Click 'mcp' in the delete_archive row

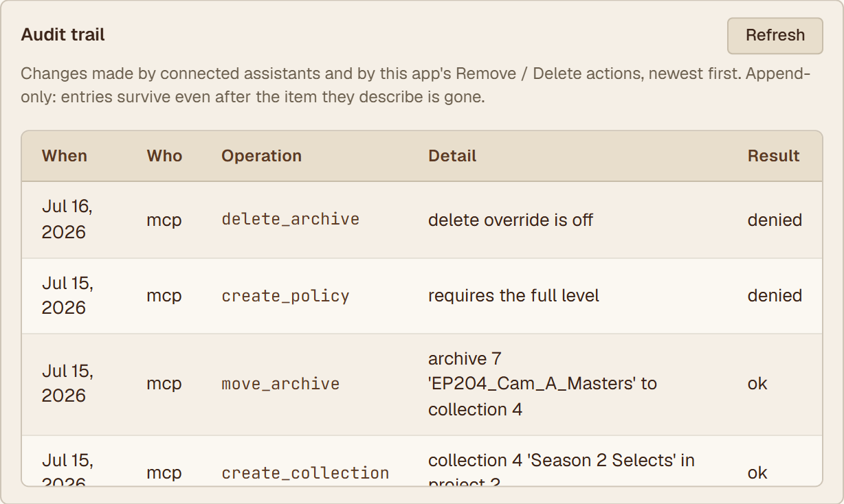(164, 220)
